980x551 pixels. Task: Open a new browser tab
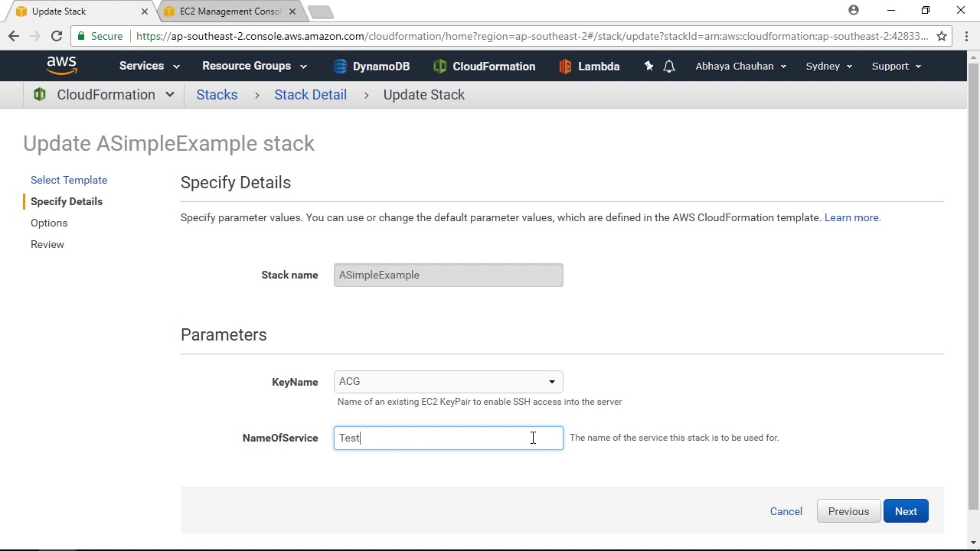point(321,11)
